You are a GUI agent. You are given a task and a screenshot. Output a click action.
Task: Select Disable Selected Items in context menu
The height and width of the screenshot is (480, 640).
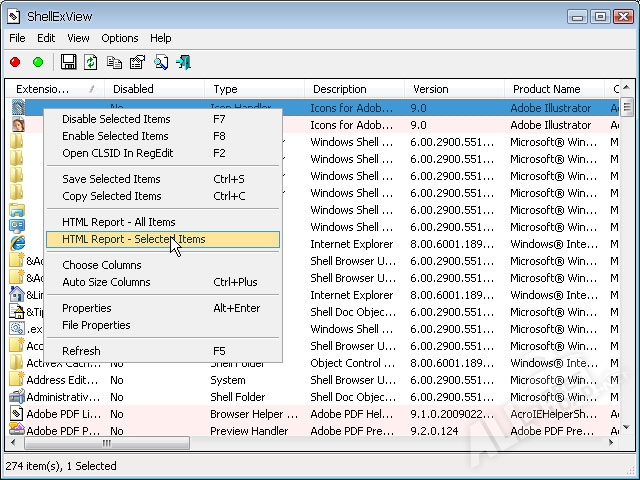coord(116,119)
